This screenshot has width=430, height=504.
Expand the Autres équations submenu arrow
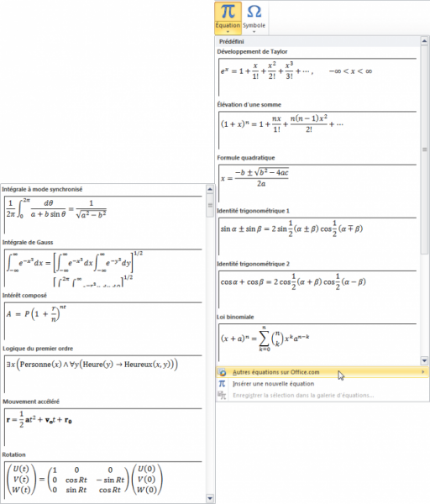coord(423,372)
